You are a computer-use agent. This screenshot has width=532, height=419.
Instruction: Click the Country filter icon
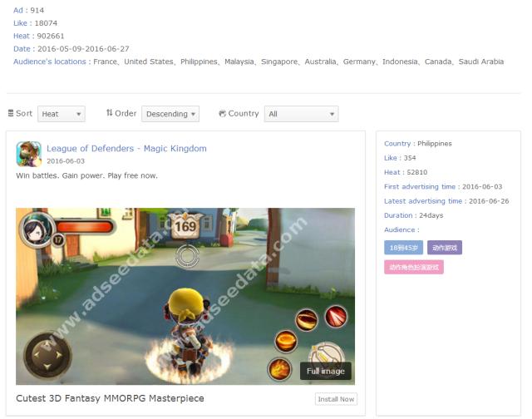(222, 113)
